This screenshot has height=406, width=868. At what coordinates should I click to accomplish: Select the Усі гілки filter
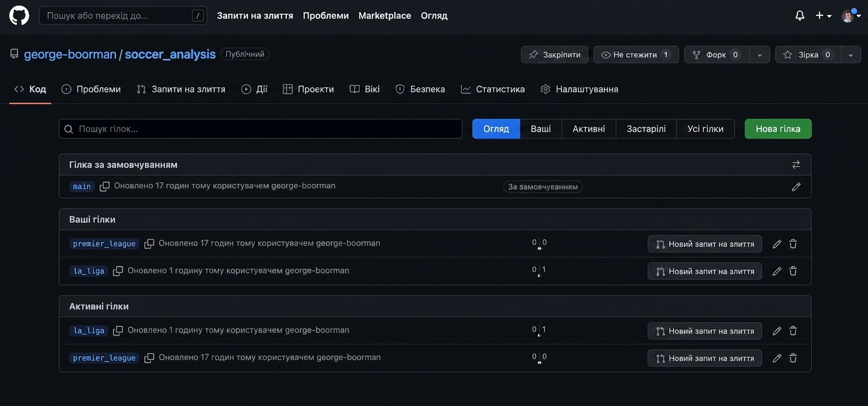(705, 129)
